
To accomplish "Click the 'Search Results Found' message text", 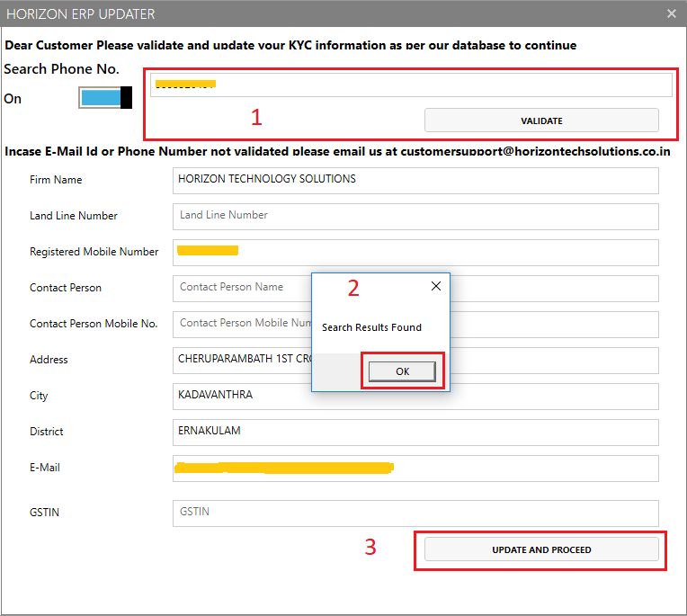I will [x=371, y=327].
